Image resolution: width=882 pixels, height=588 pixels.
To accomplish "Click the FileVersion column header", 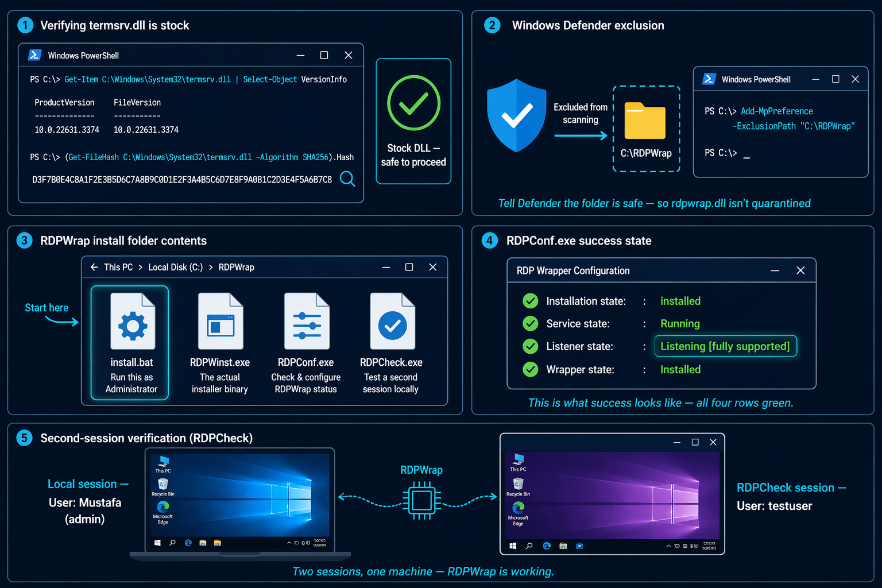I will pos(137,102).
